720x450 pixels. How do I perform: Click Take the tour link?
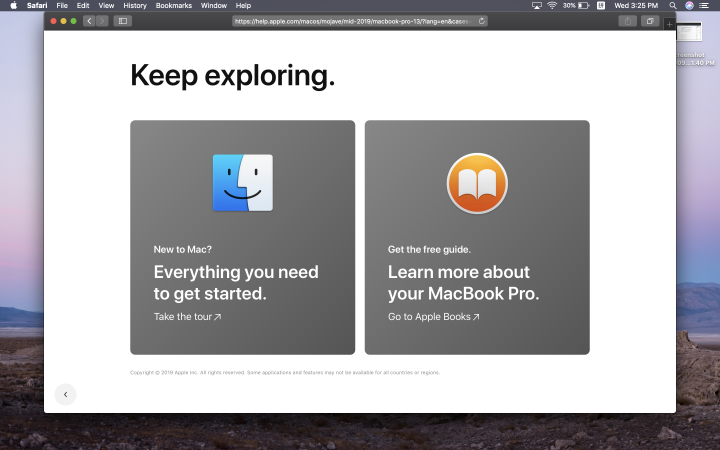(187, 317)
